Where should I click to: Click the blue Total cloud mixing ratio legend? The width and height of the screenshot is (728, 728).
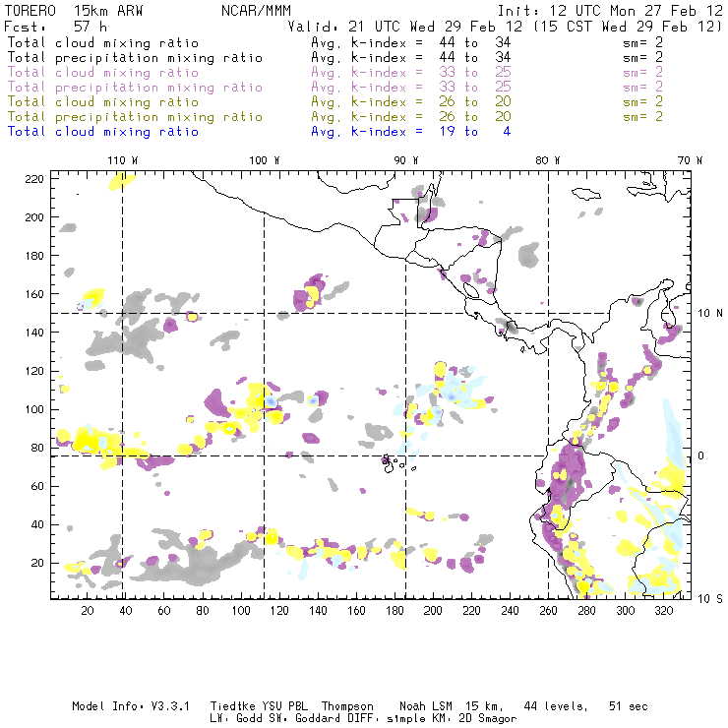coord(102,132)
